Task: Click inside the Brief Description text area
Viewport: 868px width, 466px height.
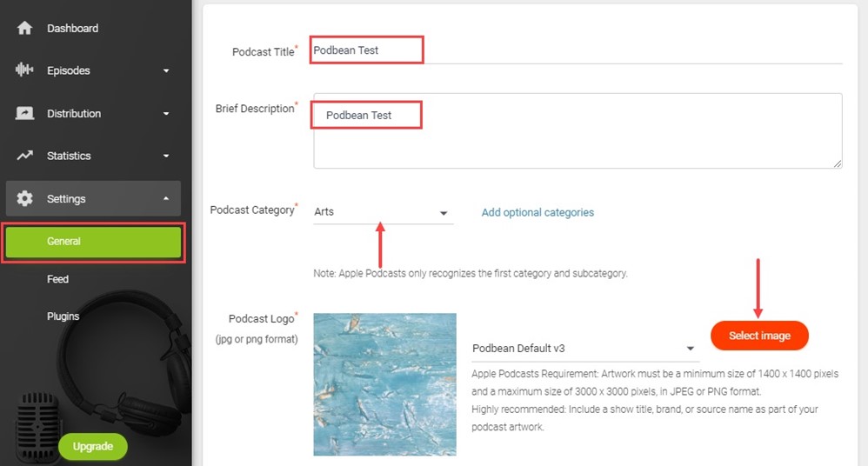Action: 578,130
